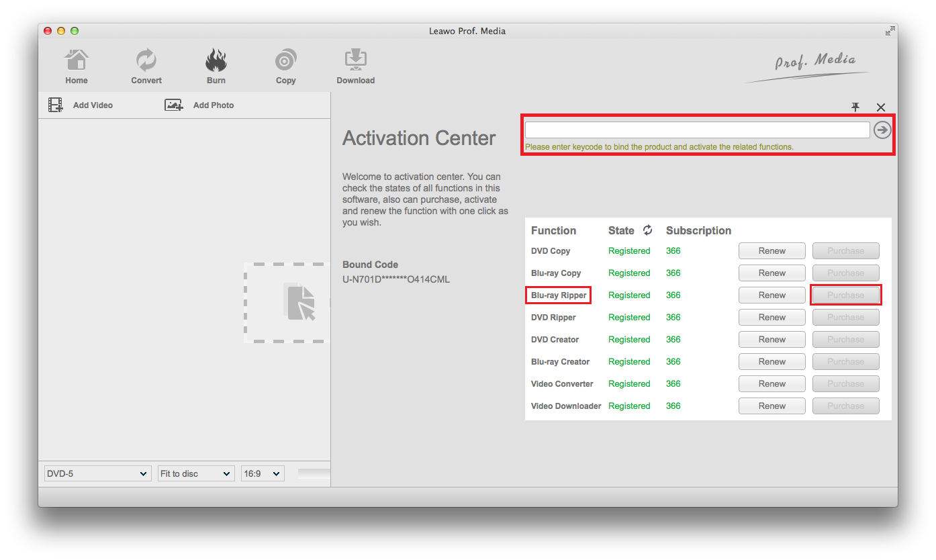Open the Burn module
Viewport: 936px width, 560px height.
[216, 67]
